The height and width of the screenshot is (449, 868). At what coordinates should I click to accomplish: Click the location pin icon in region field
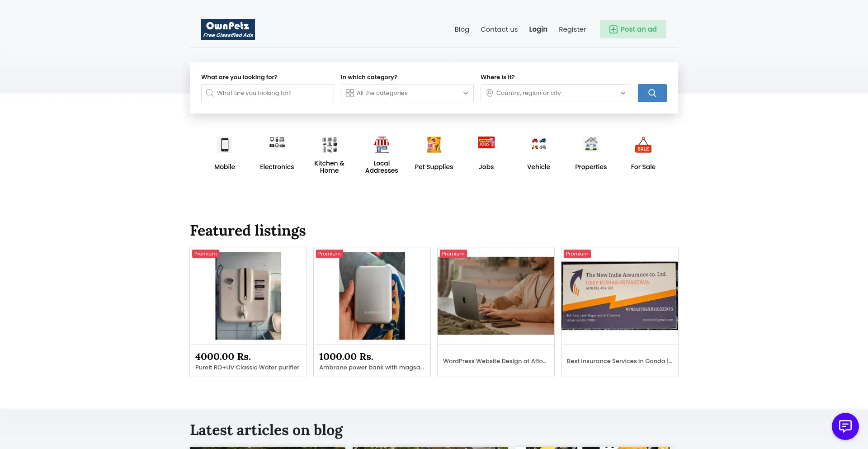coord(490,93)
